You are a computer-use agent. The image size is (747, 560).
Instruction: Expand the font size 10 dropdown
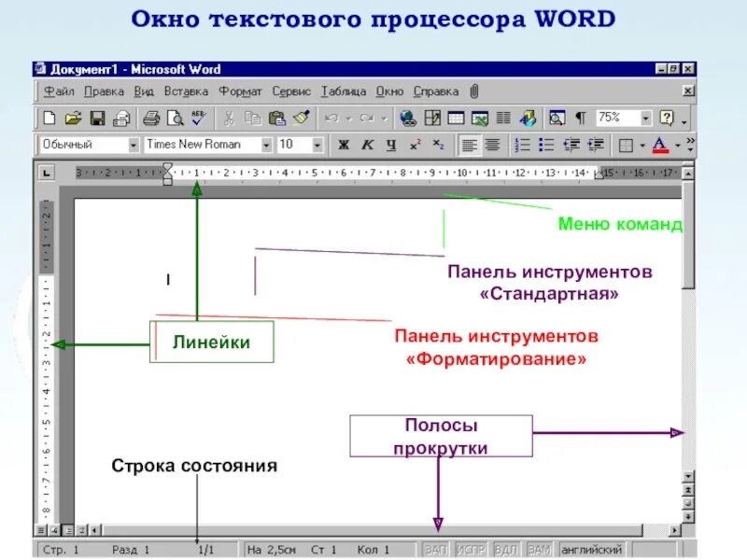pyautogui.click(x=317, y=145)
